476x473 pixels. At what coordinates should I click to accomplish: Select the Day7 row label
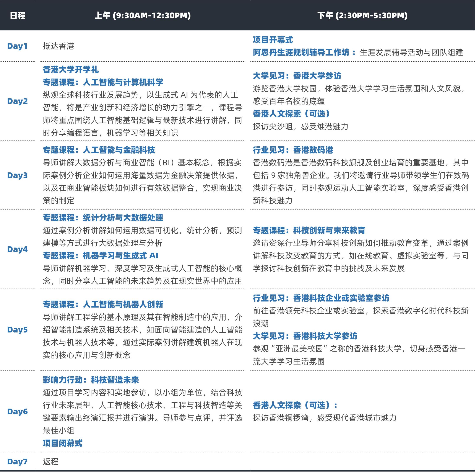click(17, 462)
